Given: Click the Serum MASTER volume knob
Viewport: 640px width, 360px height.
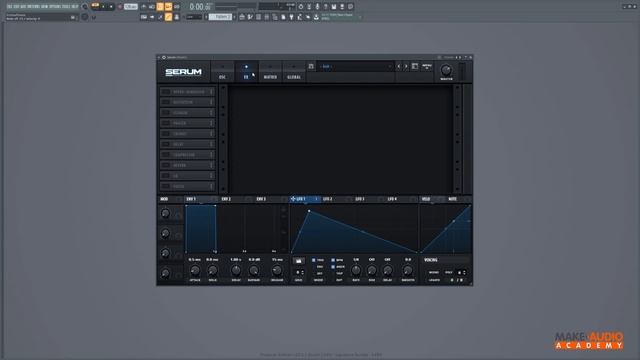Looking at the screenshot, I should click(x=446, y=70).
